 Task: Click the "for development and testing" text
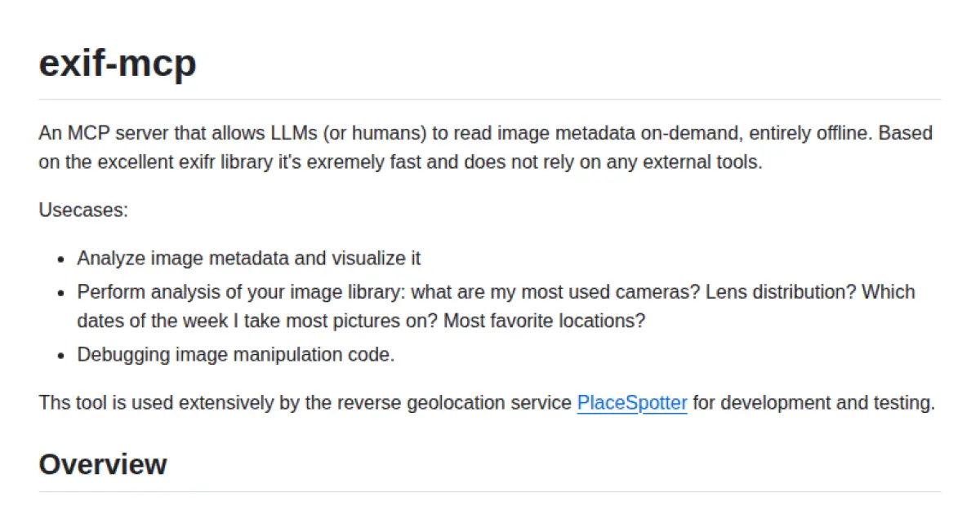pyautogui.click(x=813, y=403)
